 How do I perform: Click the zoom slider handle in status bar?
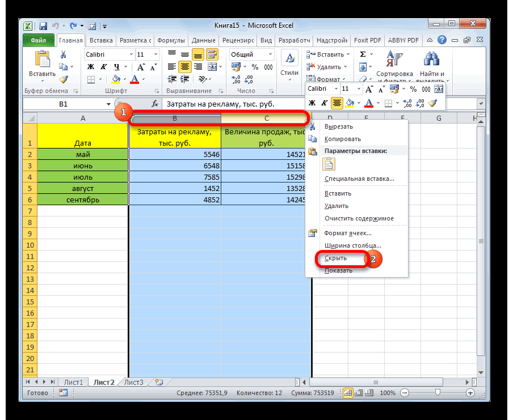[x=436, y=393]
